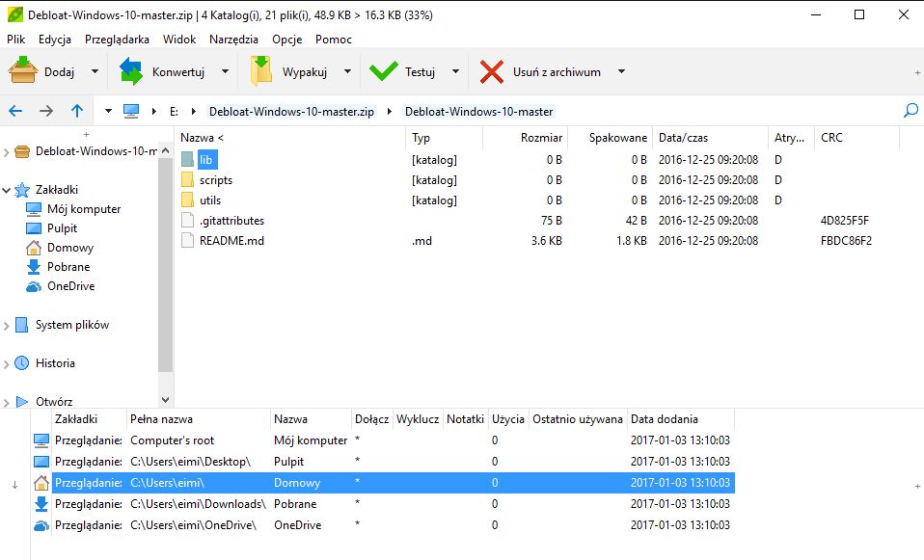Go up one level with up arrow
Image resolution: width=924 pixels, height=560 pixels.
point(76,111)
